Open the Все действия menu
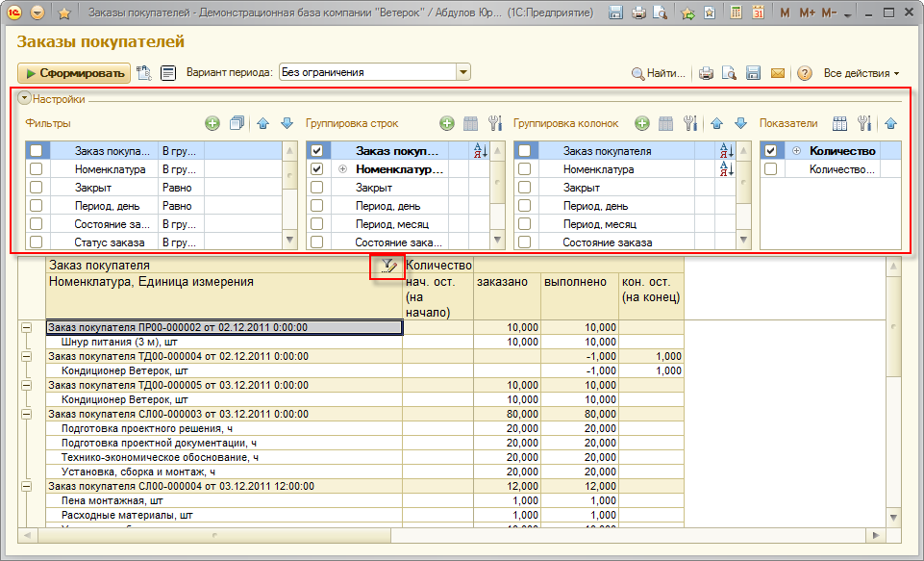Viewport: 924px width, 561px height. [861, 73]
